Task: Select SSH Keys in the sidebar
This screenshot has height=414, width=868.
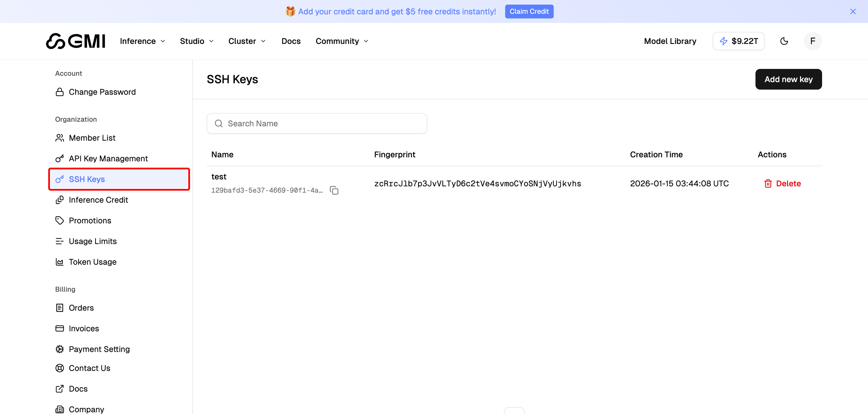Action: pos(119,179)
